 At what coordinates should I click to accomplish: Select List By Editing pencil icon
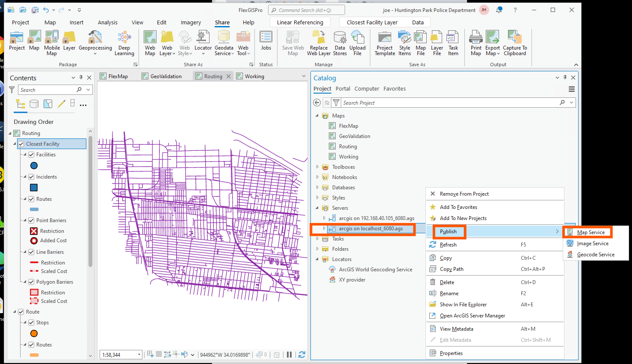(x=62, y=103)
